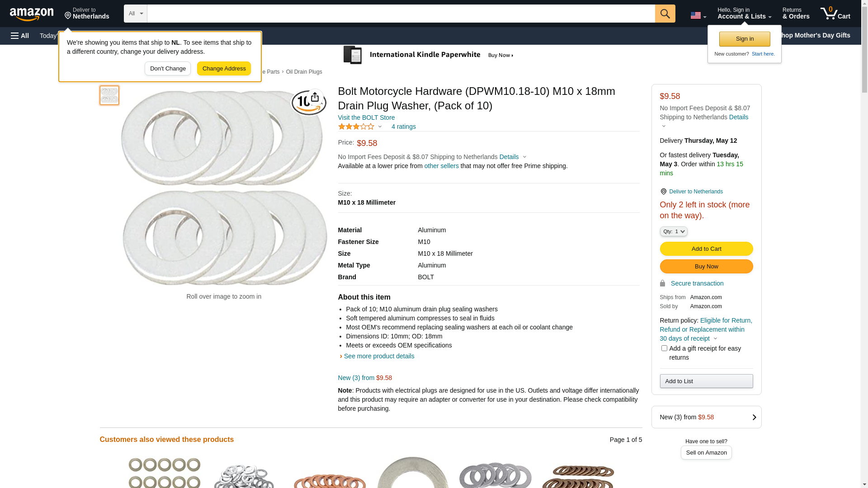Open the cart icon
This screenshot has height=488, width=868.
tap(835, 14)
